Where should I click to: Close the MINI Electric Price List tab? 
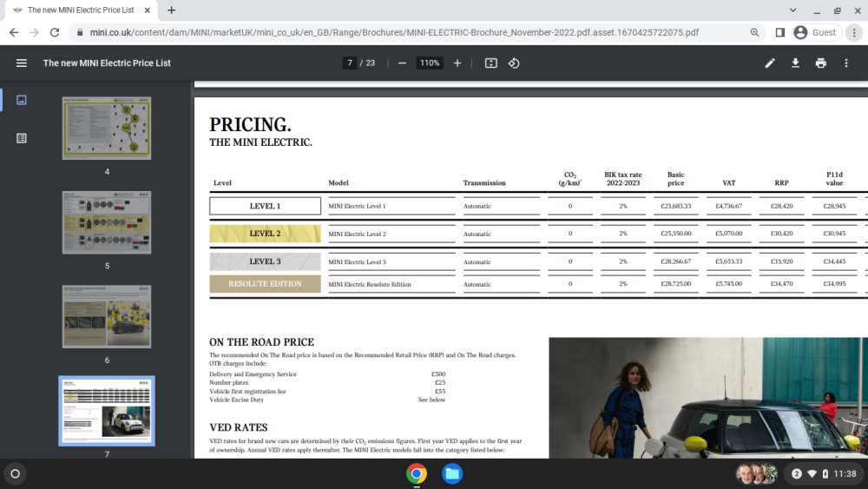click(148, 10)
